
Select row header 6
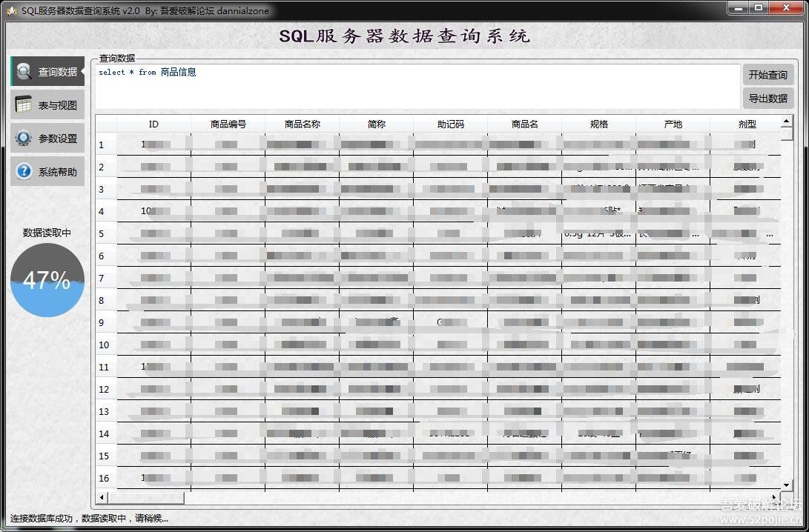pyautogui.click(x=106, y=256)
